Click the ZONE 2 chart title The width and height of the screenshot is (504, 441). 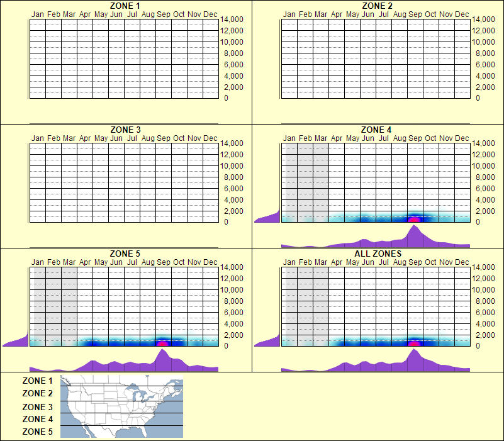click(377, 6)
